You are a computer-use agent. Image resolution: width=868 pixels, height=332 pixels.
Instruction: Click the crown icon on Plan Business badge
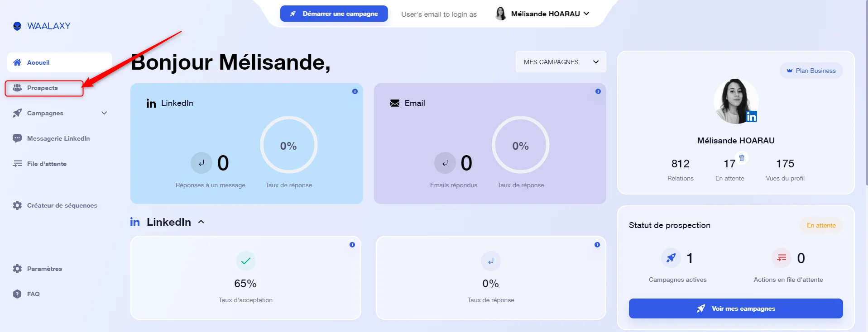790,71
